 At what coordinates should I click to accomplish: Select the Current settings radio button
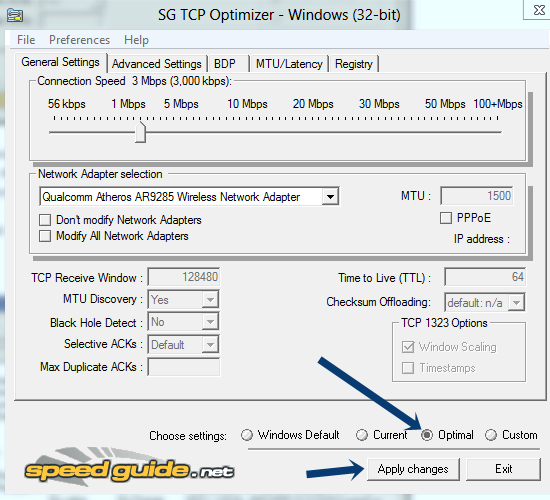[362, 435]
